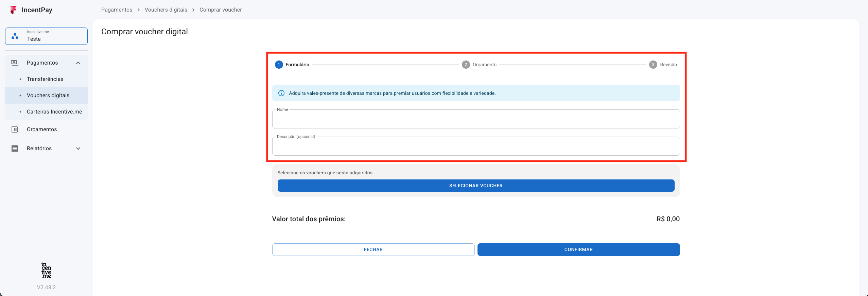Image resolution: width=868 pixels, height=296 pixels.
Task: Click Comprar voucher breadcrumb text
Action: [221, 10]
